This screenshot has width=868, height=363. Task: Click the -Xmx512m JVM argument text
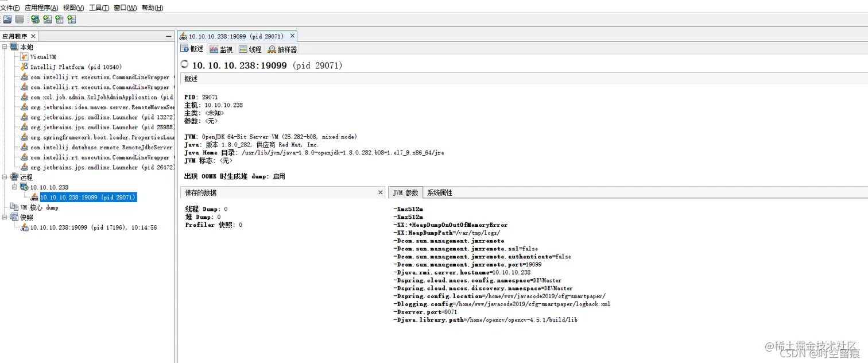[x=408, y=217]
